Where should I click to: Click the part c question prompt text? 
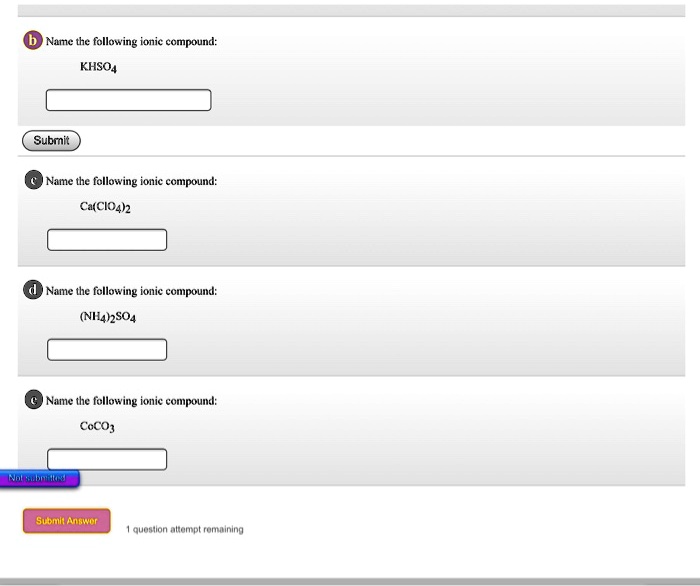(x=131, y=182)
